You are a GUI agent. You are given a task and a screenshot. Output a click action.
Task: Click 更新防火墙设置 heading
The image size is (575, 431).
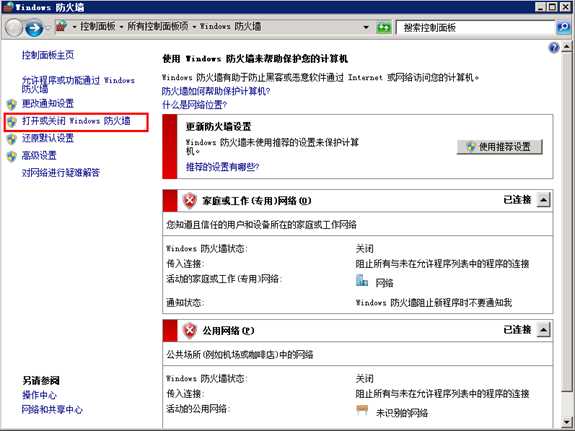coord(218,127)
